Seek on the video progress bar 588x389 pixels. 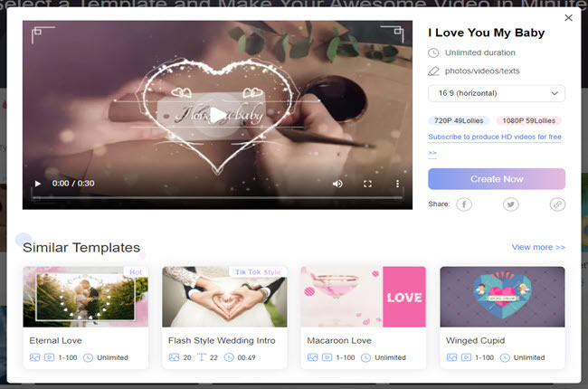(x=217, y=197)
